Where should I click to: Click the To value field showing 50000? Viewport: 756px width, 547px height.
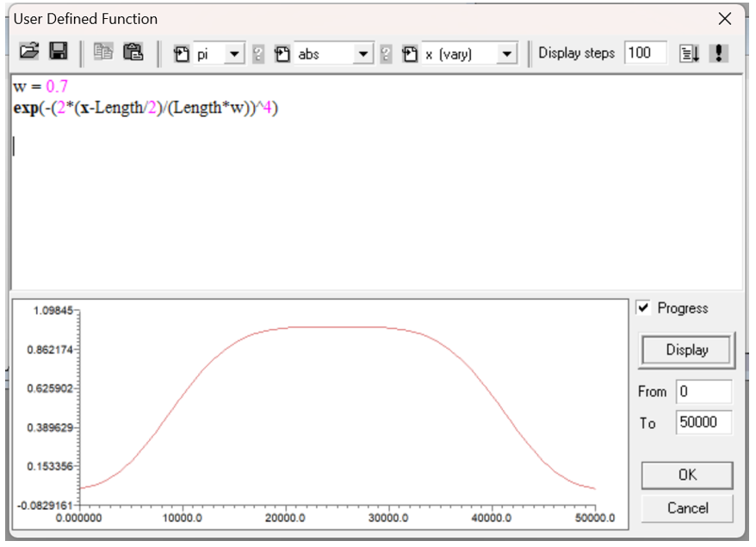click(703, 423)
